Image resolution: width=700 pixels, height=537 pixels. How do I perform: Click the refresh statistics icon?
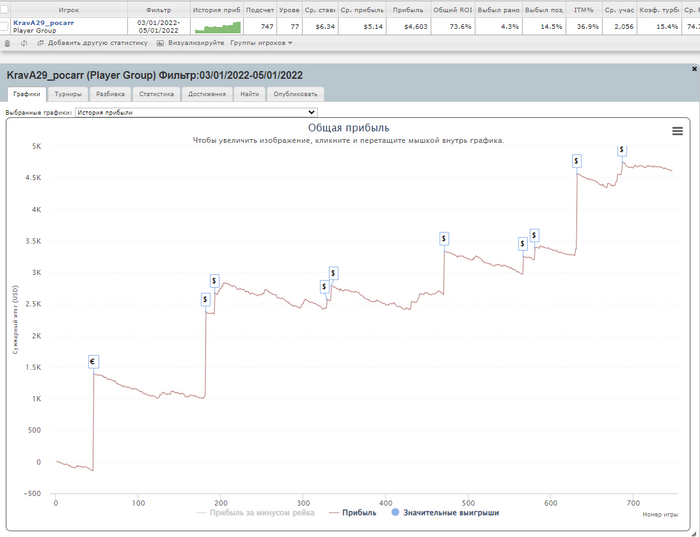(x=24, y=43)
